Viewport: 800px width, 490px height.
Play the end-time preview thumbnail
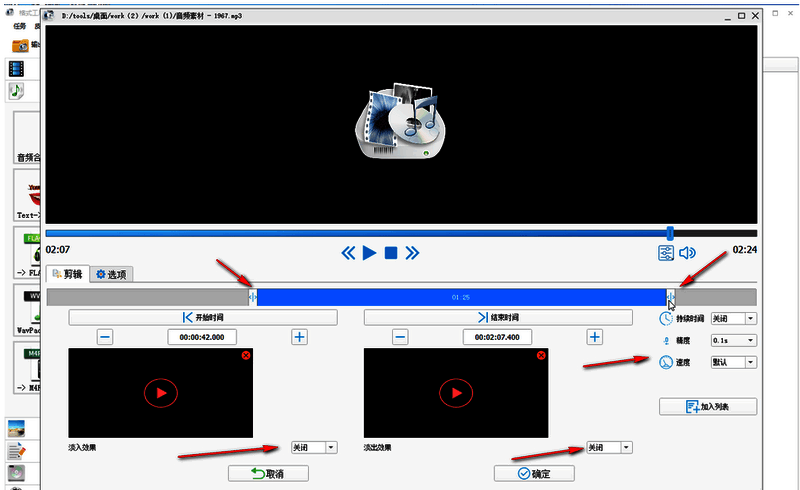point(456,393)
